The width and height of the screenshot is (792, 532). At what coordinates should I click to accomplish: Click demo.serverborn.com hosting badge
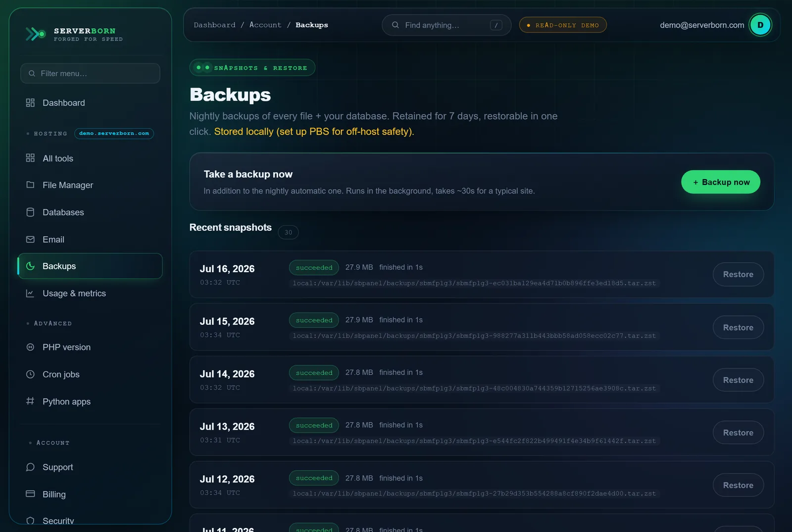click(114, 134)
